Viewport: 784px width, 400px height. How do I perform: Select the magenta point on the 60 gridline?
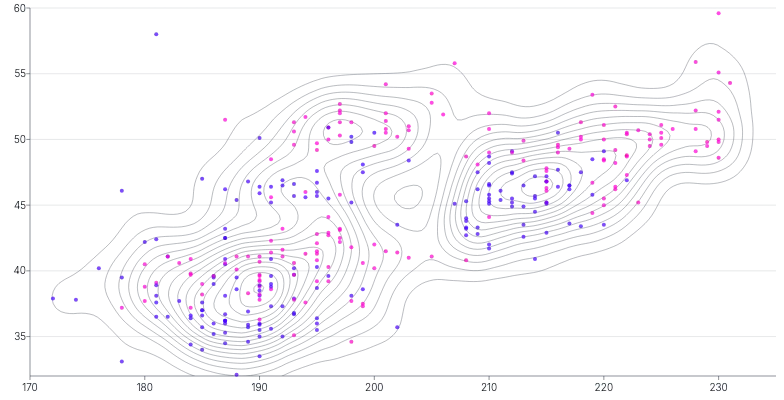(718, 12)
